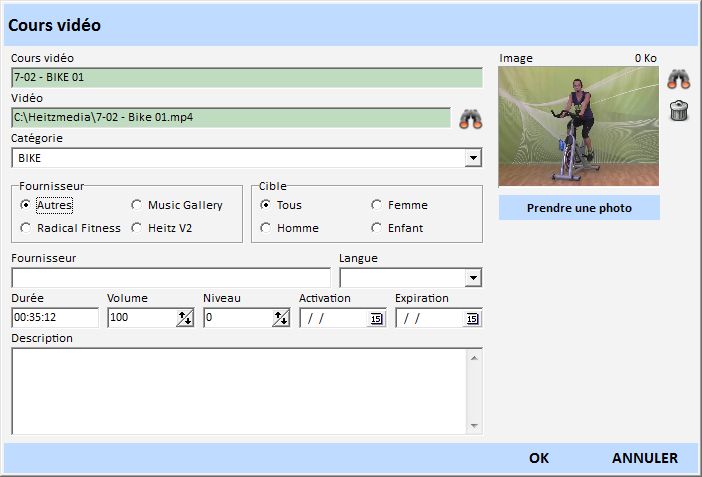Choose the Enfant target option
The image size is (702, 477).
pos(377,228)
